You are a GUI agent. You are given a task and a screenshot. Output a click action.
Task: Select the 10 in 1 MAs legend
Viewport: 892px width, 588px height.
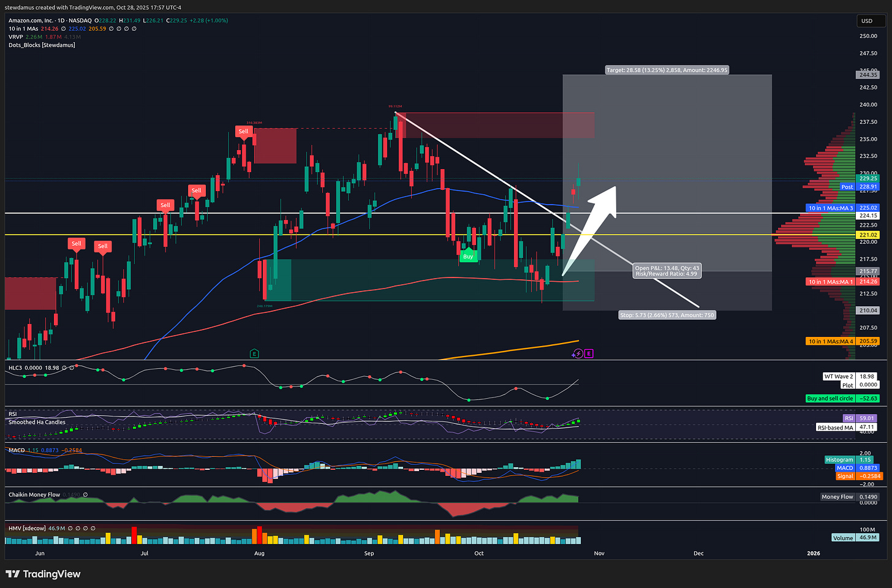pyautogui.click(x=23, y=29)
